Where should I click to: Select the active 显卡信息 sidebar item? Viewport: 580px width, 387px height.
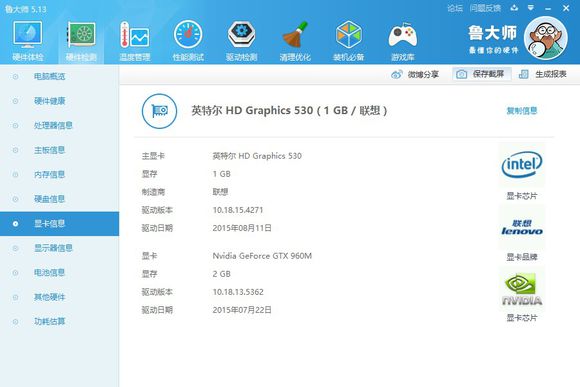[60, 224]
